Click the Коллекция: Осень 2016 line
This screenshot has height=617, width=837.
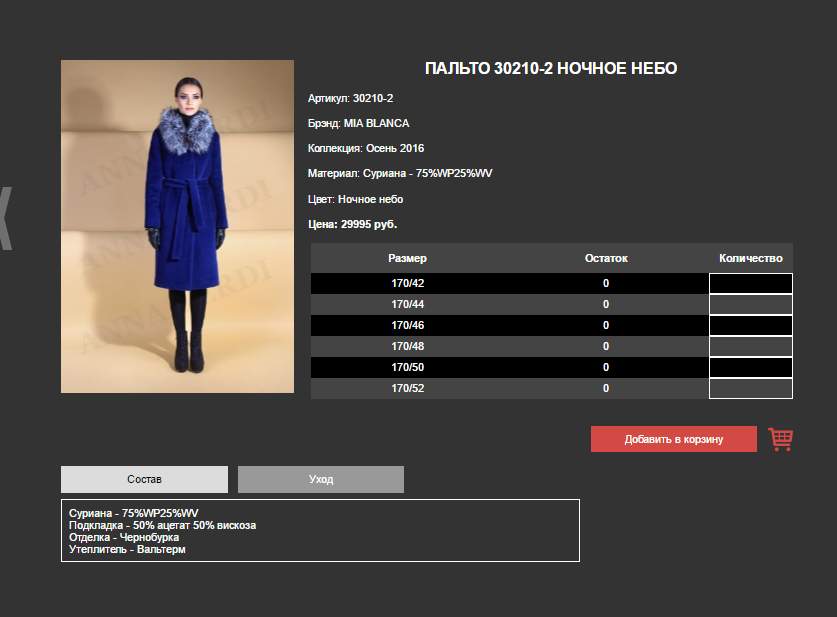coord(366,148)
